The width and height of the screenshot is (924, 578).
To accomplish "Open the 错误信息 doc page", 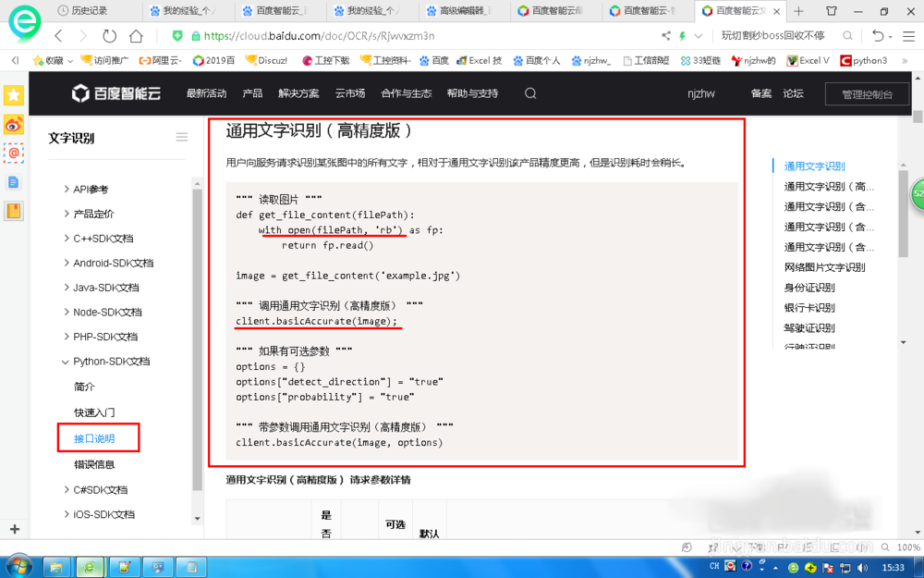I will [94, 464].
